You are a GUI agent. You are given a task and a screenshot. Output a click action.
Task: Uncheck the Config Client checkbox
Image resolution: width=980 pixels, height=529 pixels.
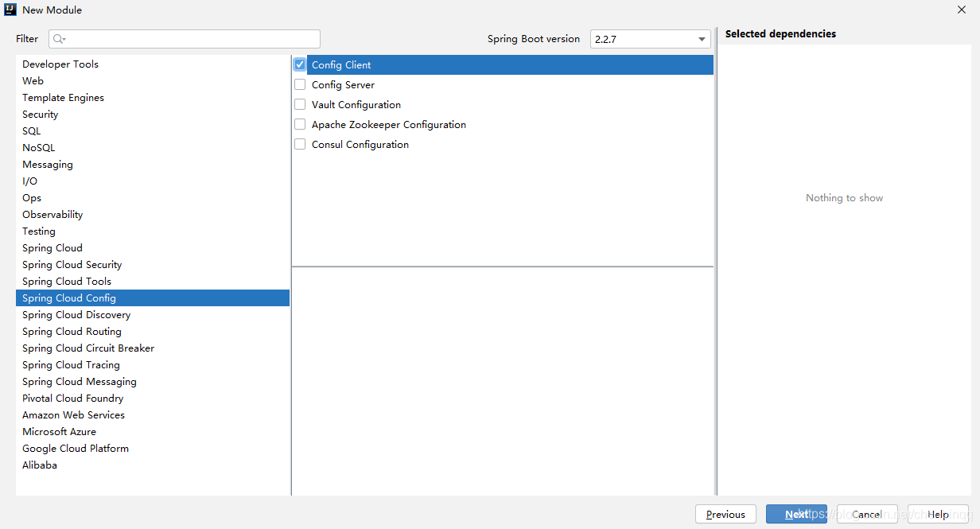(x=300, y=64)
